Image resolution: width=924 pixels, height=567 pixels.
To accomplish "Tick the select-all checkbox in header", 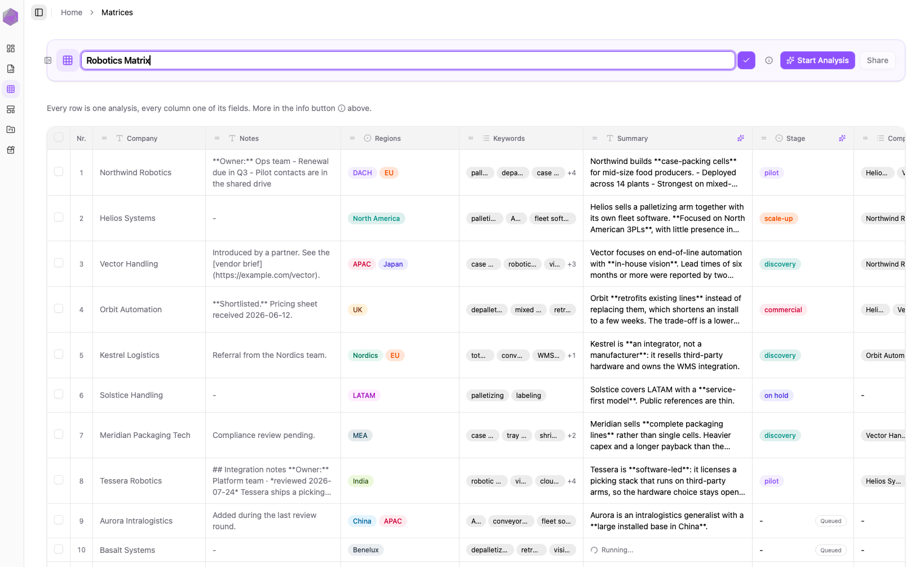I will [59, 137].
